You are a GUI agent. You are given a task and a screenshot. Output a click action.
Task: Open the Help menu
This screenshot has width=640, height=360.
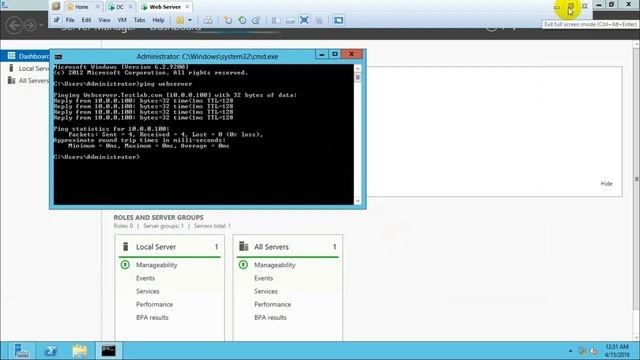pos(158,20)
